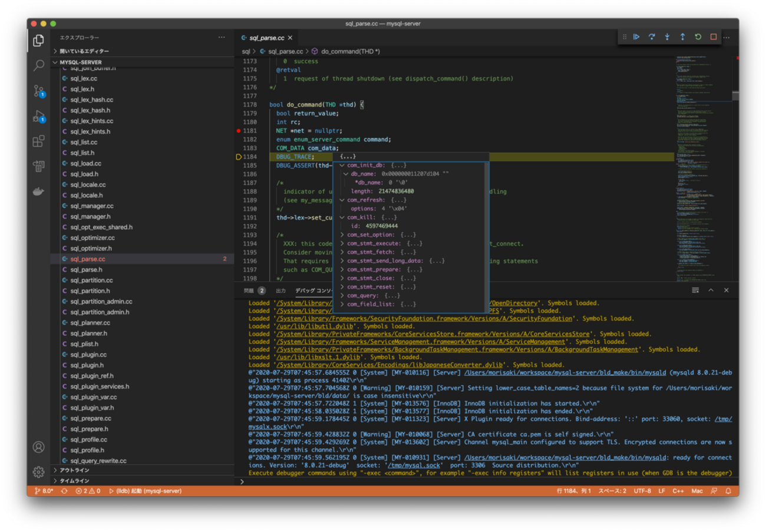This screenshot has height=532, width=766.
Task: Collapse the com_init_db variable node
Action: click(x=342, y=166)
